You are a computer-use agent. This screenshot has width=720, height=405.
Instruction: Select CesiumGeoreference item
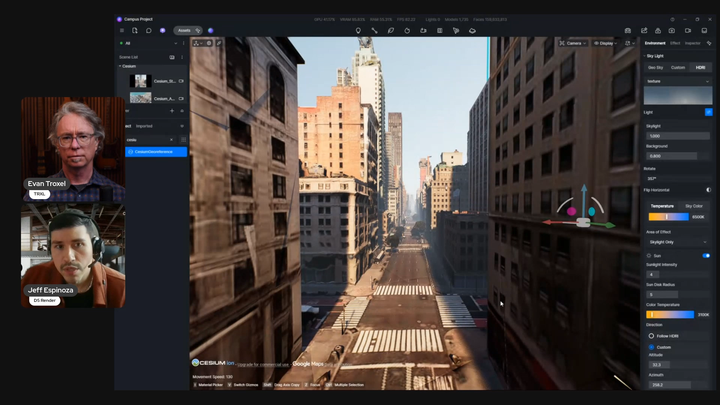(156, 152)
